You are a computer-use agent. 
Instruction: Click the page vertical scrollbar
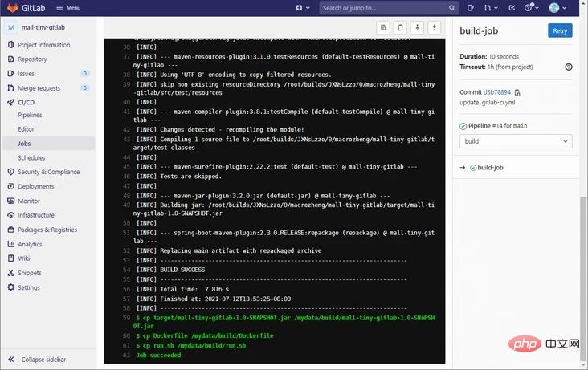582,279
